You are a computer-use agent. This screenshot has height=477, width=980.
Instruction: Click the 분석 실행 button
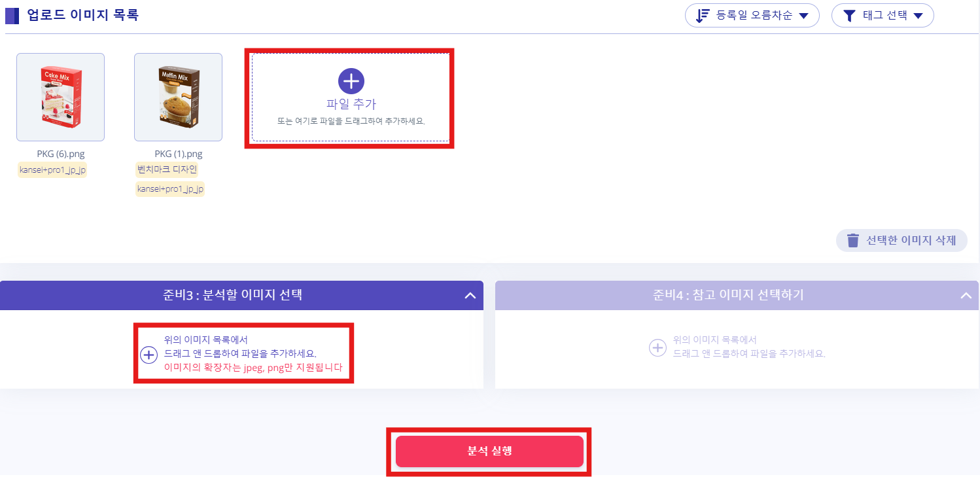(489, 451)
